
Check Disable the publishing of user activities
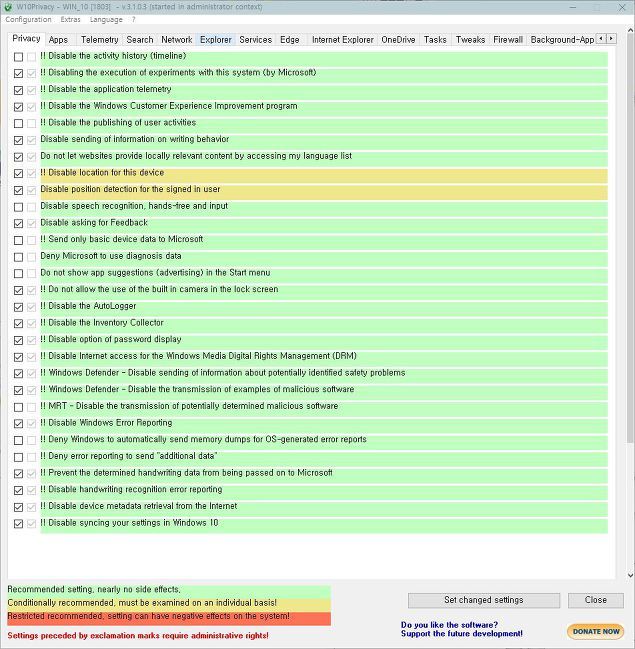18,123
